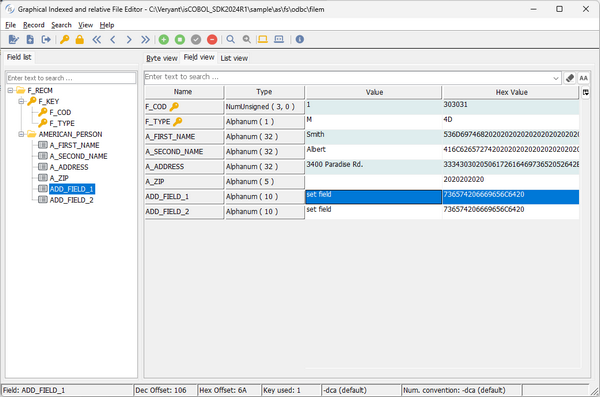Click the gray checkmark toolbar icon
The height and width of the screenshot is (397, 600).
(196, 39)
